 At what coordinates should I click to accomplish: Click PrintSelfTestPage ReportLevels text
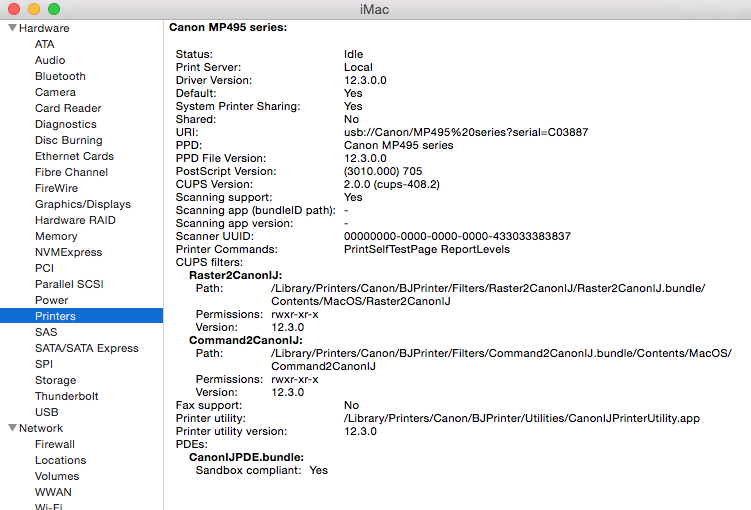427,249
